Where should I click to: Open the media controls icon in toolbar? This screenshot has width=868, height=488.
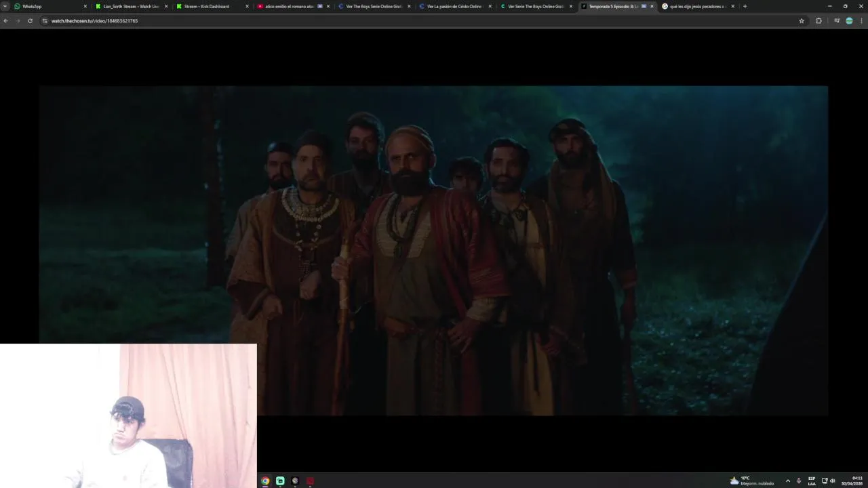(837, 21)
